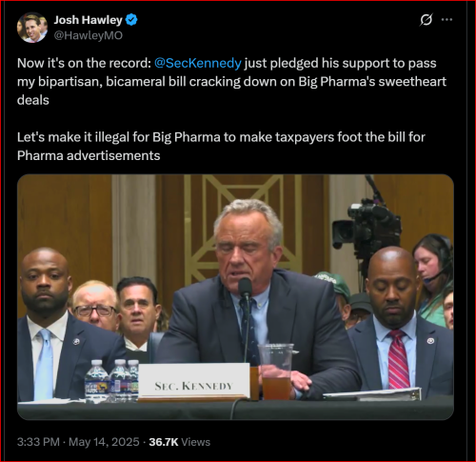Screen dimensions: 476x462
Task: Click the SEC. KENNEDY nameplate in video
Action: pos(193,381)
